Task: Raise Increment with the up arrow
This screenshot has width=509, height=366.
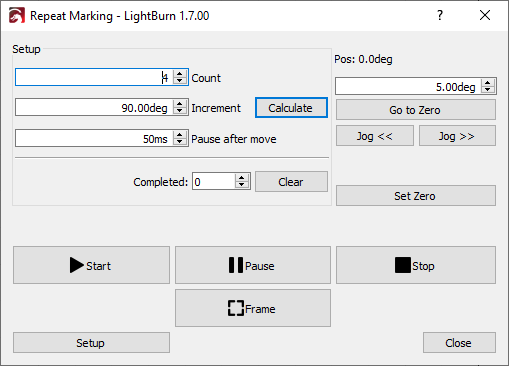Action: [x=180, y=104]
